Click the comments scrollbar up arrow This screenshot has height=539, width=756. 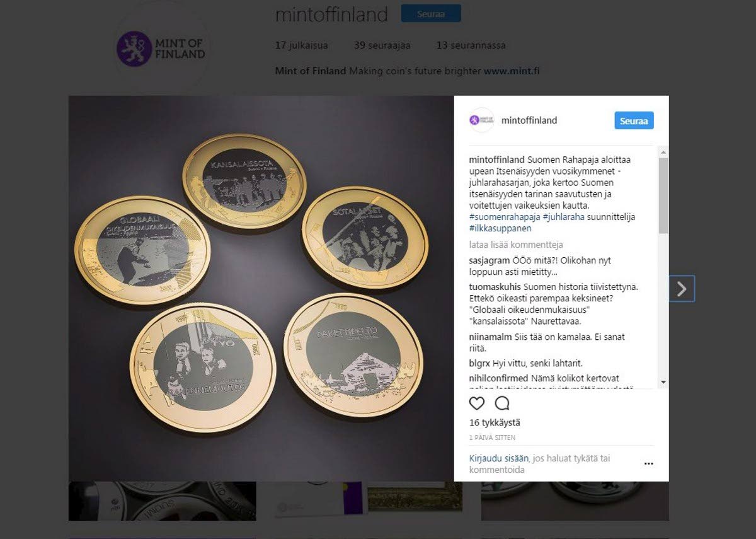click(663, 152)
